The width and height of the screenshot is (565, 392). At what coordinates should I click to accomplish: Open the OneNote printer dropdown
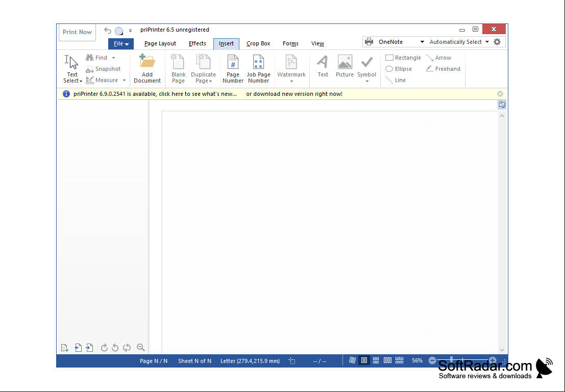422,42
